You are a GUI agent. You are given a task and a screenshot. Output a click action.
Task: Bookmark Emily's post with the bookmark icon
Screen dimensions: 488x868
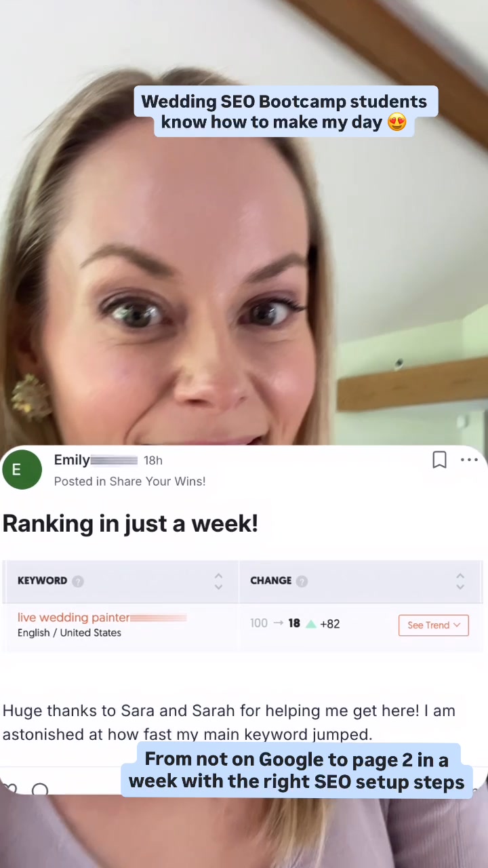(439, 460)
